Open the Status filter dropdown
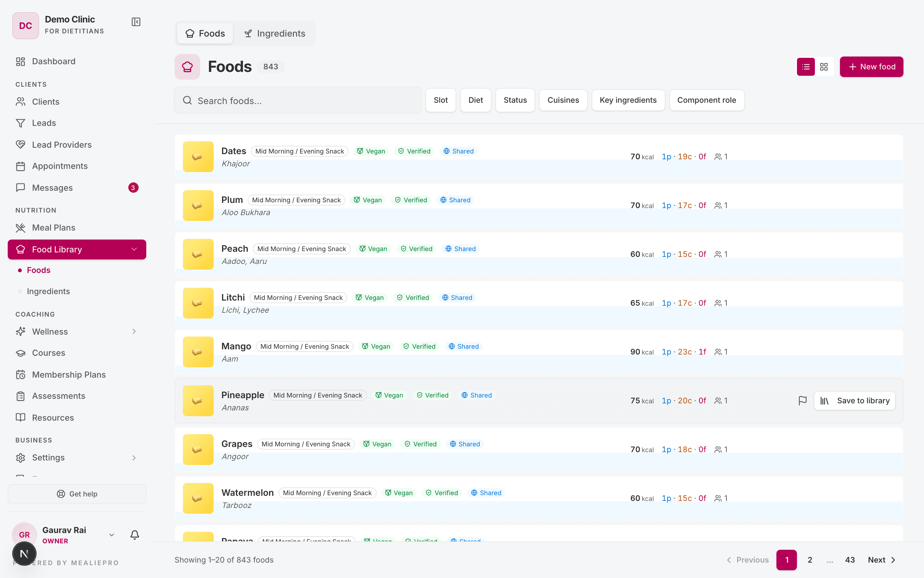 pyautogui.click(x=515, y=100)
